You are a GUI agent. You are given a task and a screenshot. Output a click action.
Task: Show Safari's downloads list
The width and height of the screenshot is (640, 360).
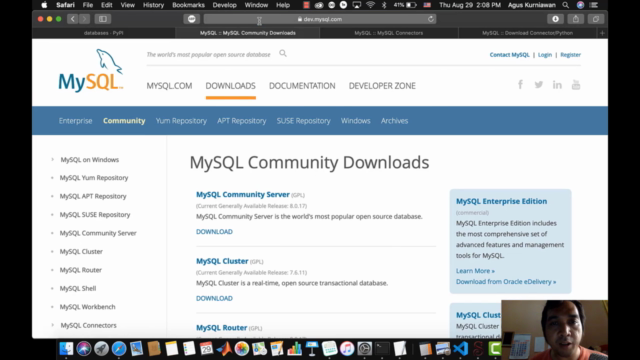click(556, 19)
